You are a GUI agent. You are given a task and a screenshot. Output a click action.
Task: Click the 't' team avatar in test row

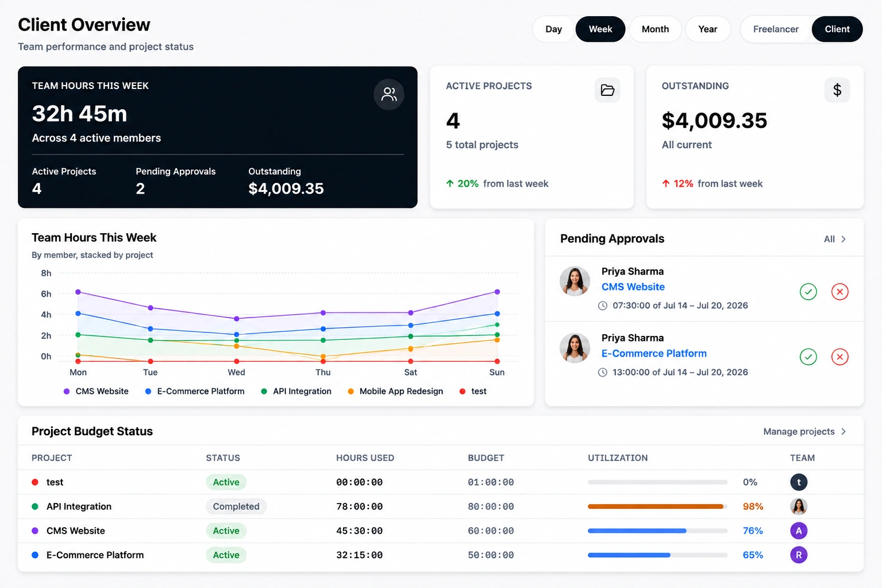[799, 482]
